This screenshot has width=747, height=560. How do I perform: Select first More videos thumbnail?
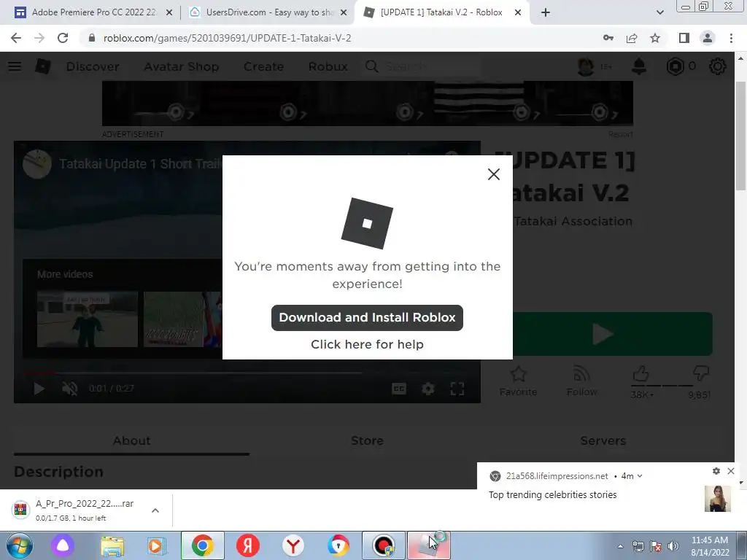click(x=88, y=319)
